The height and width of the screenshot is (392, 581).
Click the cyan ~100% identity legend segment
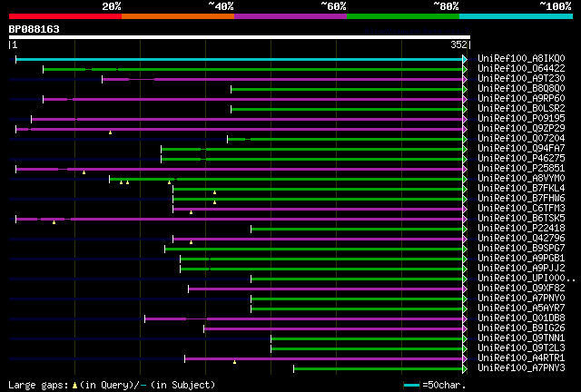(x=516, y=16)
